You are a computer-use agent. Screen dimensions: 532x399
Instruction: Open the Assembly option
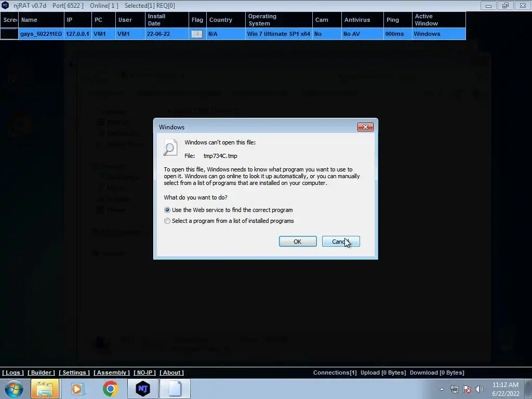tap(112, 373)
